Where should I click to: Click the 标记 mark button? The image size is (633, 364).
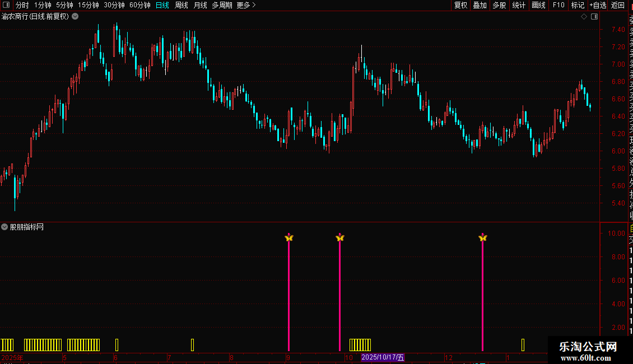[578, 5]
